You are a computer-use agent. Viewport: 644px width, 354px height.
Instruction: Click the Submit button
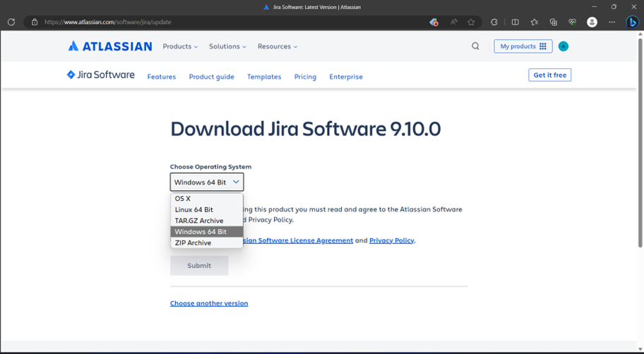[199, 266]
